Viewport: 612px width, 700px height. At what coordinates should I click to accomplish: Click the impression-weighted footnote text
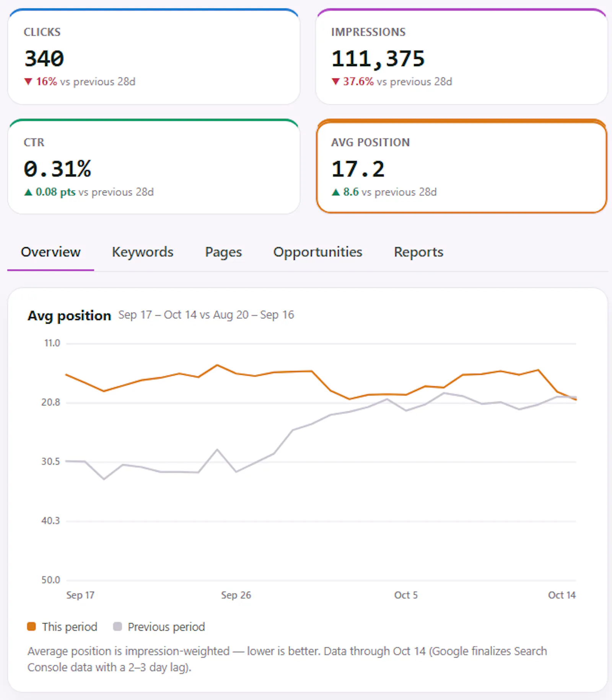coord(287,659)
